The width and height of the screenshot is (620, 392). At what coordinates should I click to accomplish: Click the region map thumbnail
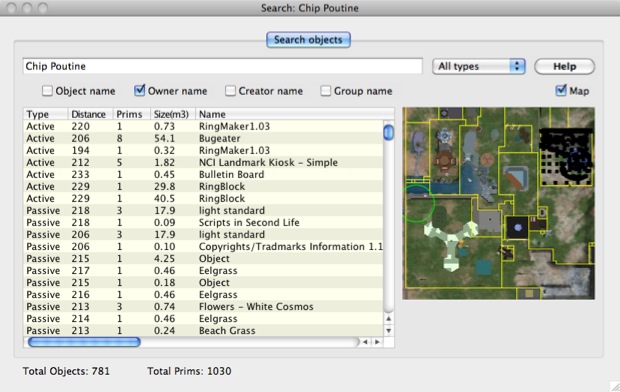[x=498, y=203]
